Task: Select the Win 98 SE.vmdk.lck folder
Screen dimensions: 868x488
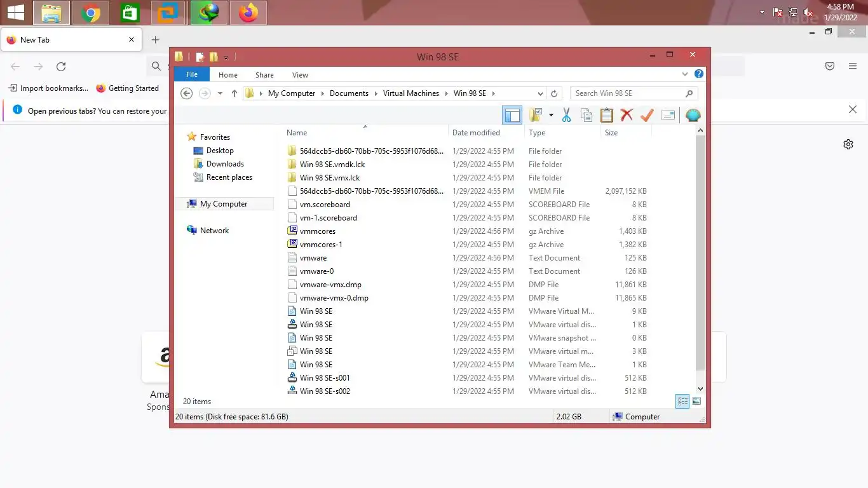Action: click(332, 165)
